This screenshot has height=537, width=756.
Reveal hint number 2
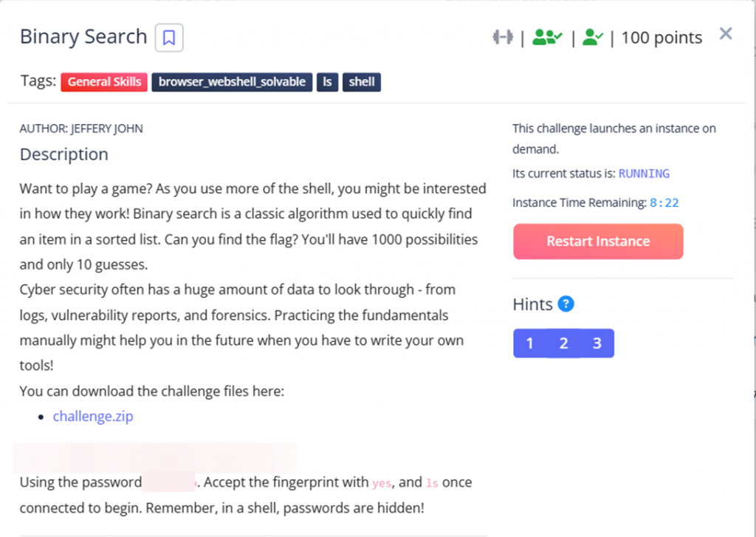pos(563,343)
